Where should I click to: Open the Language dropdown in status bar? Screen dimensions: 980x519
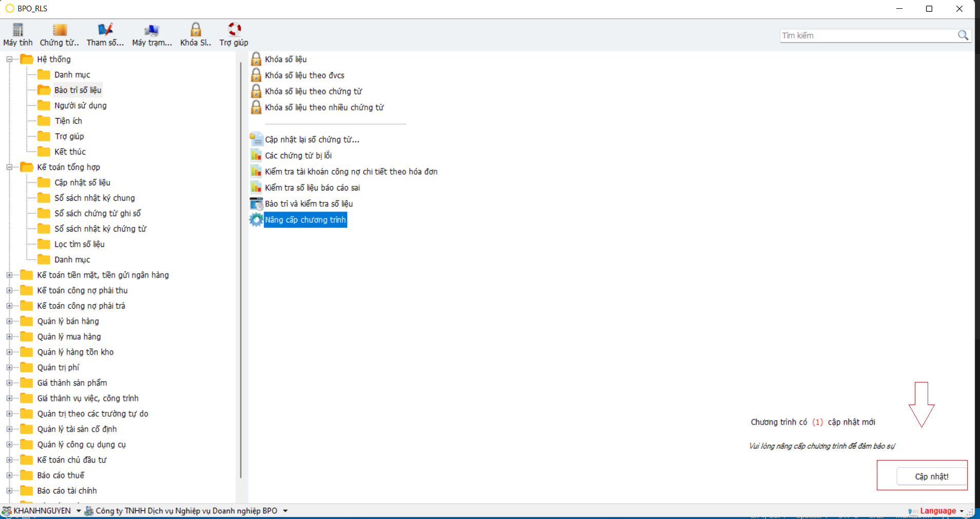pos(961,511)
